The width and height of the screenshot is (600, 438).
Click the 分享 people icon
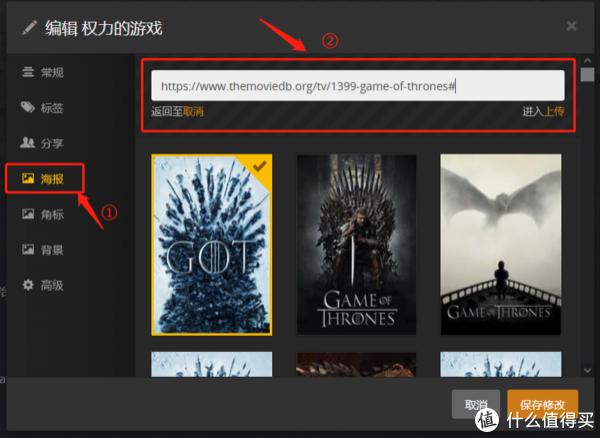28,143
